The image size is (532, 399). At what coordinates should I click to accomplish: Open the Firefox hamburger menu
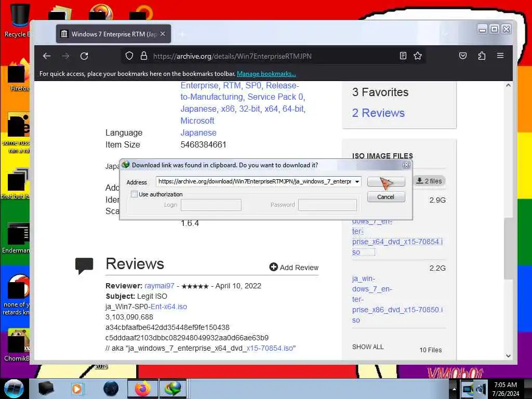pyautogui.click(x=500, y=56)
